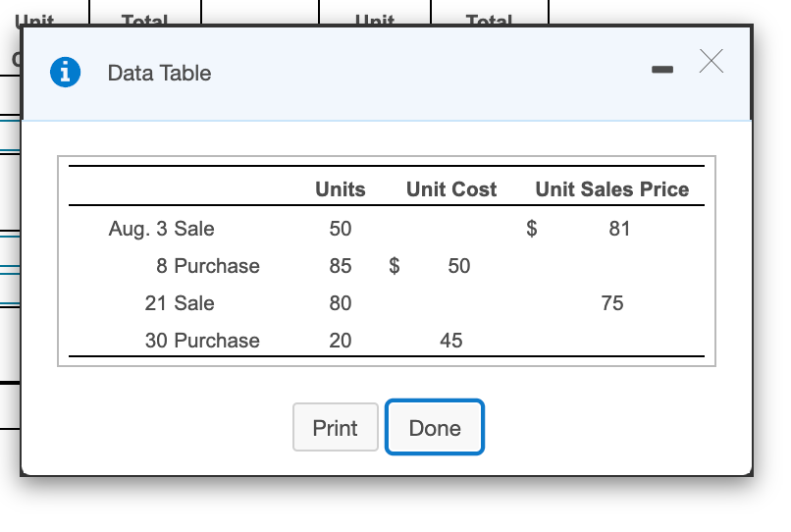Image resolution: width=791 pixels, height=532 pixels.
Task: Close the Data Table dialog with X
Action: 712,61
